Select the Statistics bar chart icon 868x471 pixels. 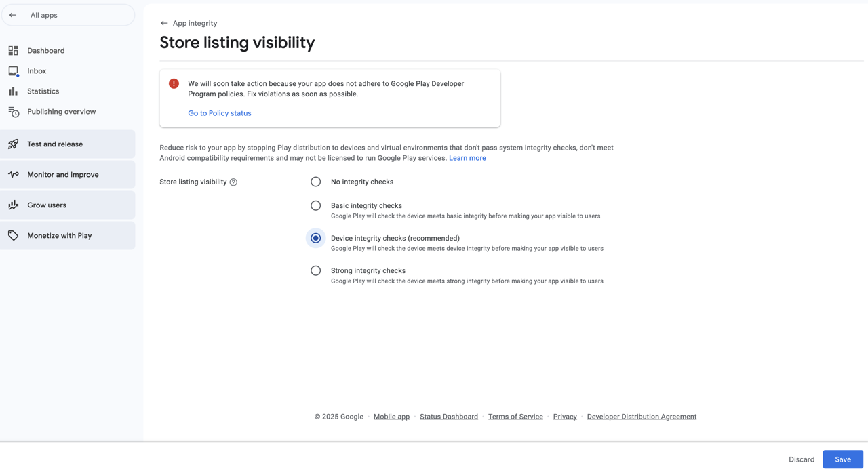(x=13, y=91)
